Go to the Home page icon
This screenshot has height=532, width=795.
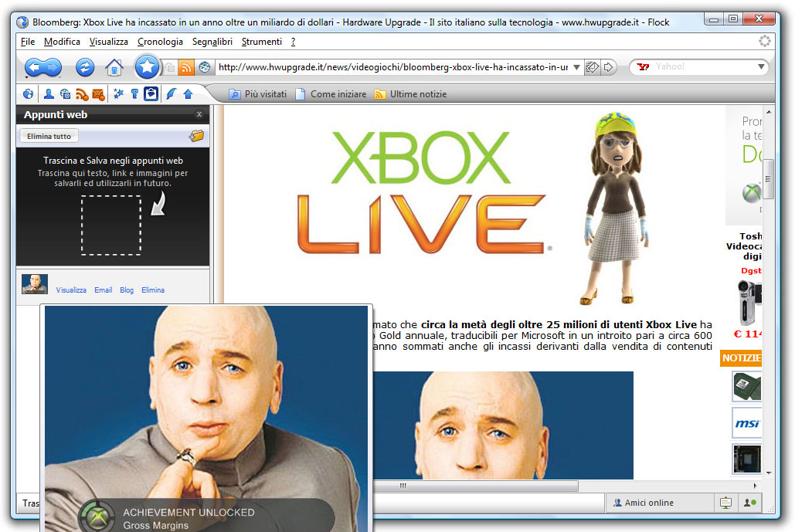[x=114, y=67]
